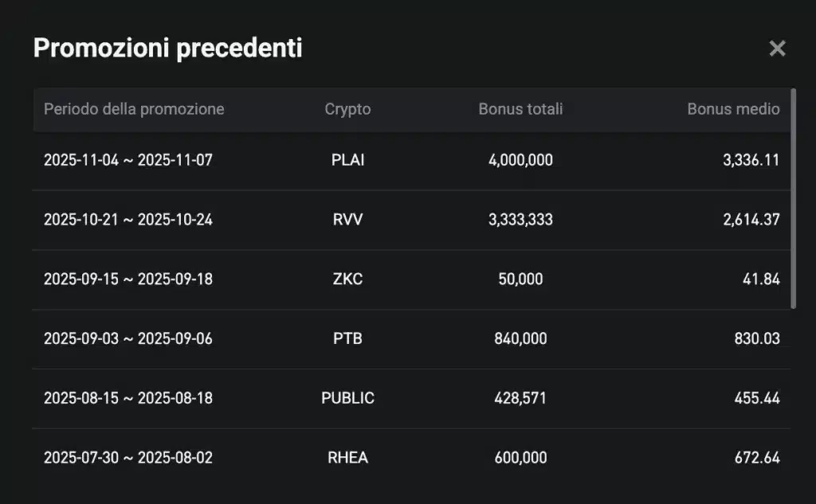Click the Bonus totali column header

[x=521, y=109]
